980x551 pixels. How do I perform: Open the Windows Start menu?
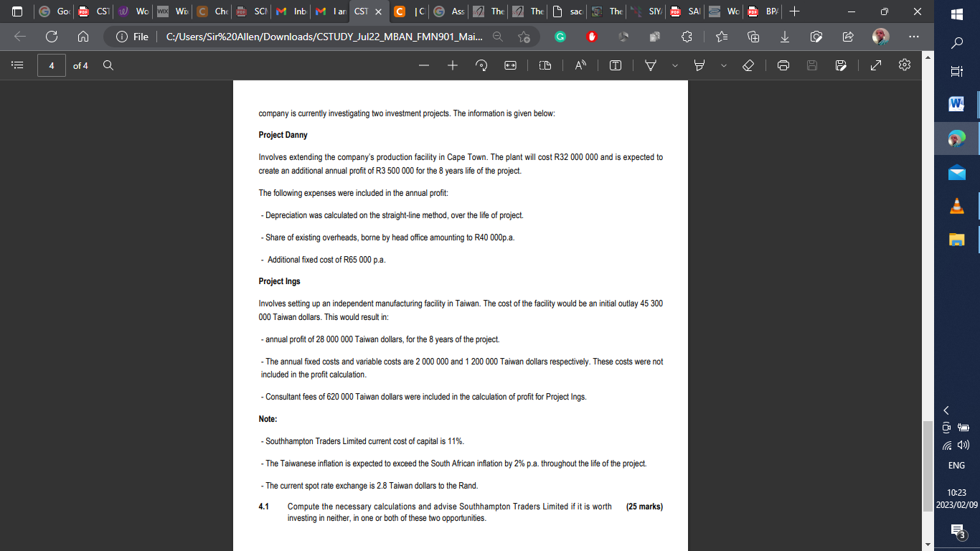(956, 14)
